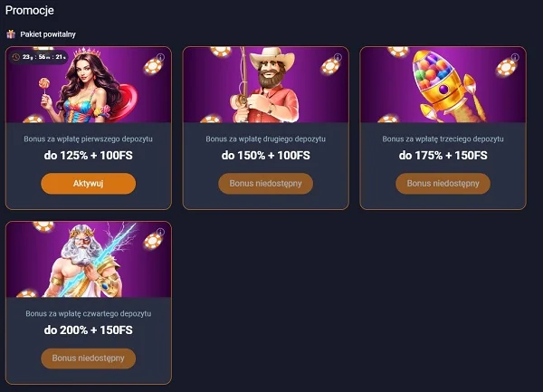The width and height of the screenshot is (543, 392).
Task: Open the Zeus lightning bonus image
Action: [x=88, y=260]
